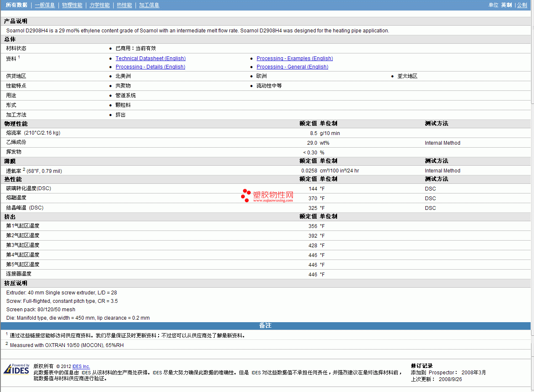Image resolution: width=534 pixels, height=392 pixels.
Task: Click the volatile value < 0.30
Action: tap(310, 153)
